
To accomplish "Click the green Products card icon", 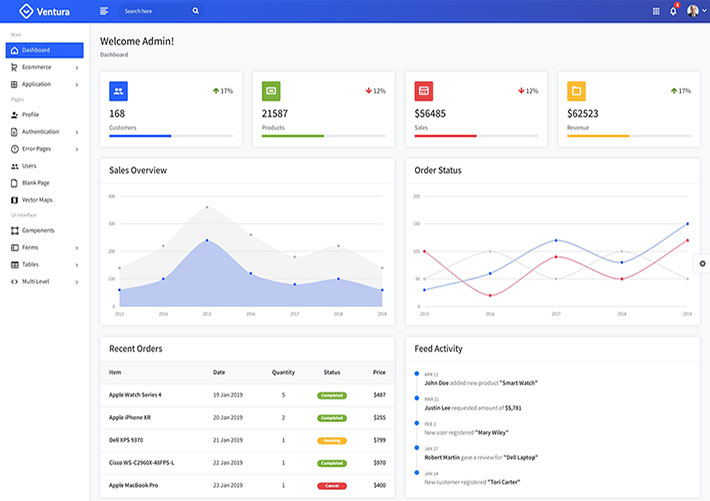I will point(271,91).
